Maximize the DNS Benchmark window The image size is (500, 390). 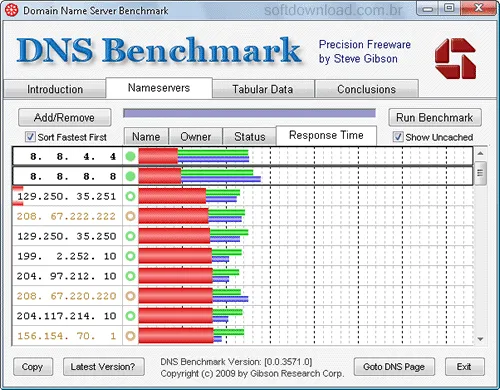pos(450,8)
